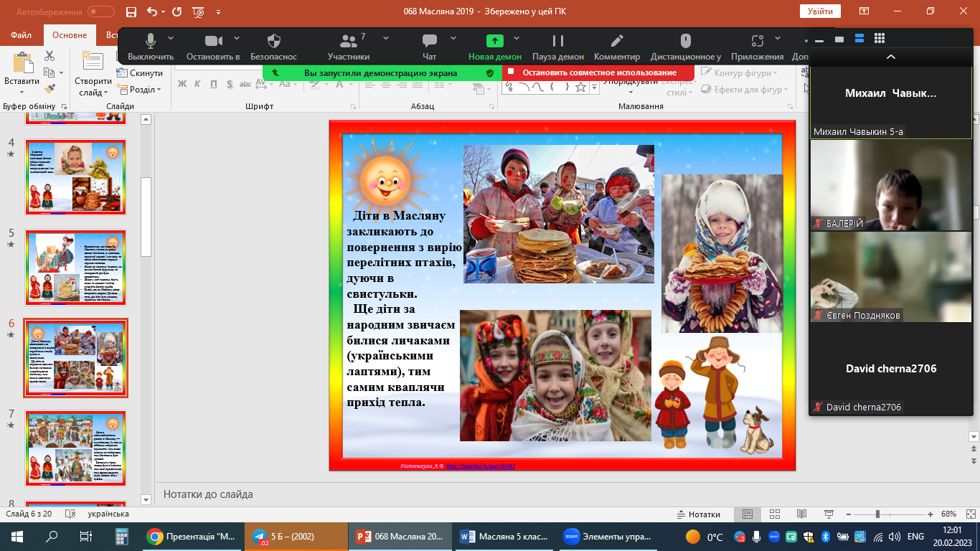Open Telegram 5 Б chat from taskbar
Image resolution: width=980 pixels, height=551 pixels.
(x=295, y=537)
